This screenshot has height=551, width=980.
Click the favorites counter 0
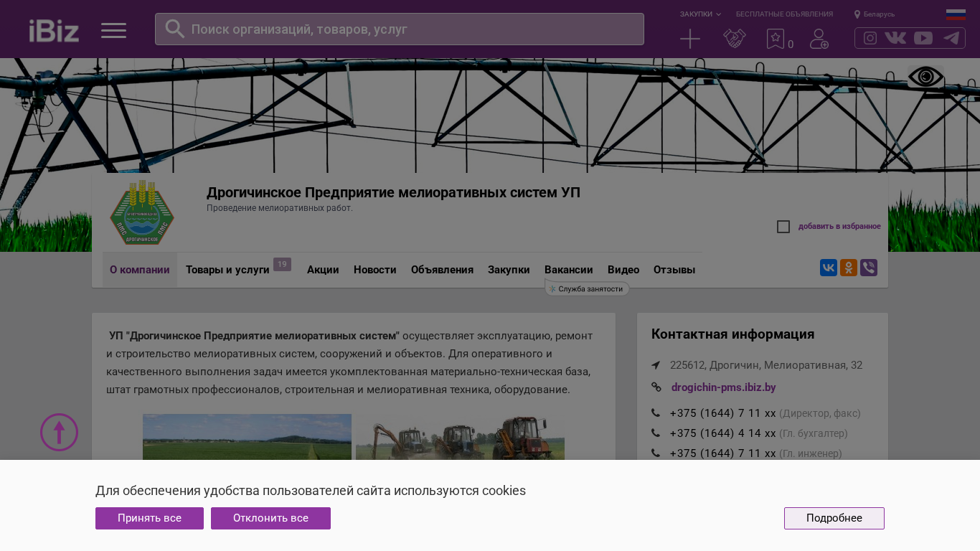[x=791, y=44]
